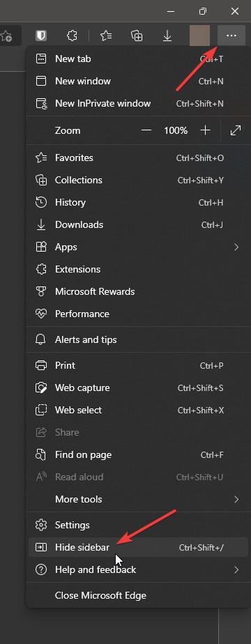Expand the More tools submenu
The width and height of the screenshot is (251, 644).
tap(138, 500)
